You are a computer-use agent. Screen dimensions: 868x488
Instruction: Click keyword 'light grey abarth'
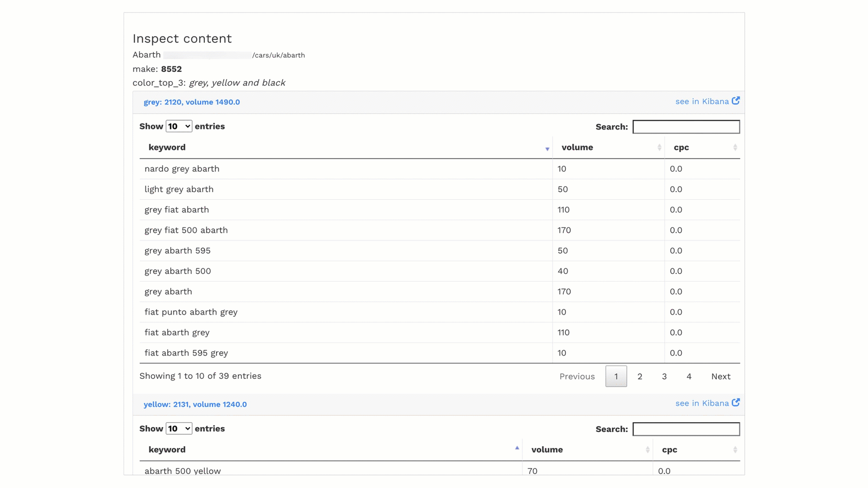(179, 189)
